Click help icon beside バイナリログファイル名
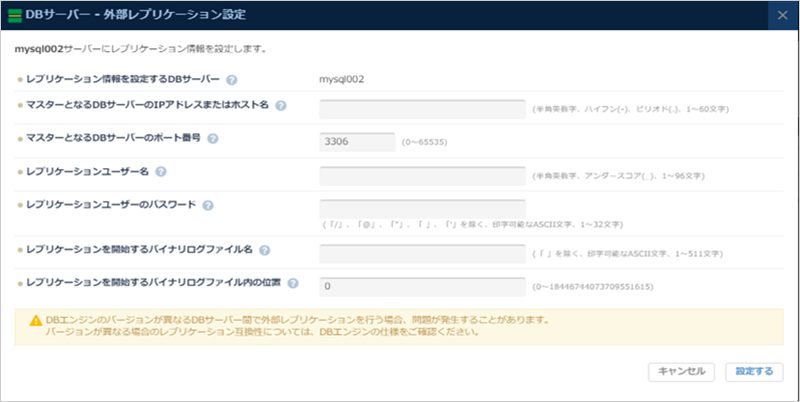 pyautogui.click(x=264, y=250)
